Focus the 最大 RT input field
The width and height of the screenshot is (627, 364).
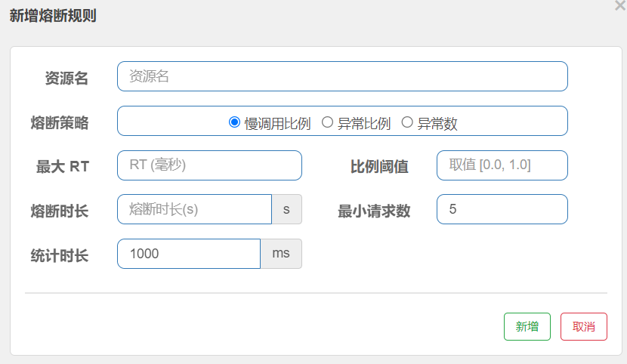[209, 165]
